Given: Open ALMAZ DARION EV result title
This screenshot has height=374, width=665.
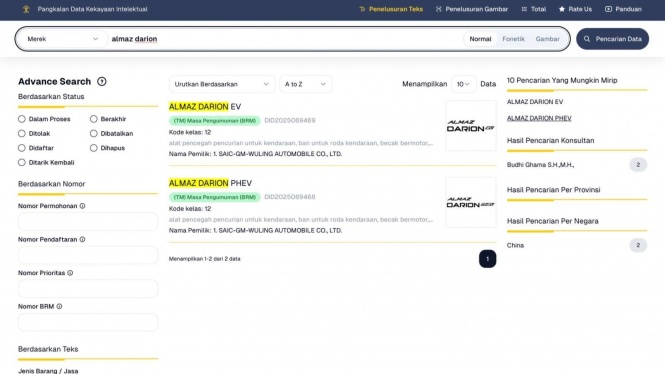Looking at the screenshot, I should pyautogui.click(x=205, y=107).
